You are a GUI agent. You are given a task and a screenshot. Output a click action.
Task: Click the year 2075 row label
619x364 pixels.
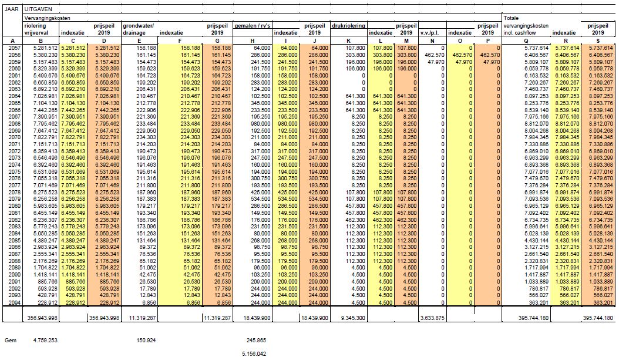pos(12,171)
